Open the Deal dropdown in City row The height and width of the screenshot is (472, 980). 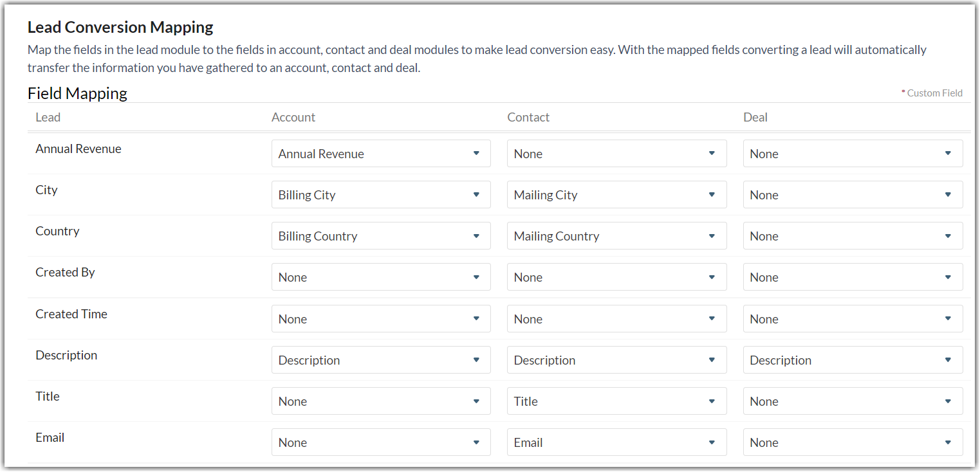(853, 195)
